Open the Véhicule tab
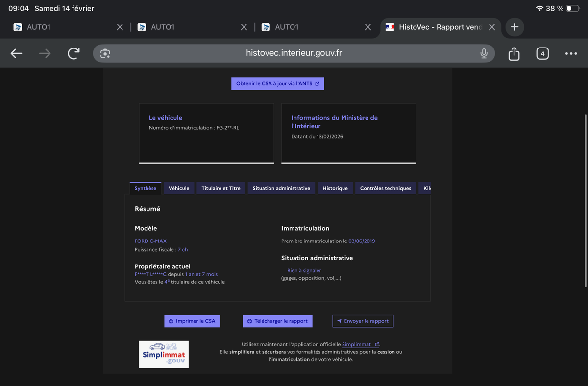Viewport: 588px width, 386px height. pos(179,188)
